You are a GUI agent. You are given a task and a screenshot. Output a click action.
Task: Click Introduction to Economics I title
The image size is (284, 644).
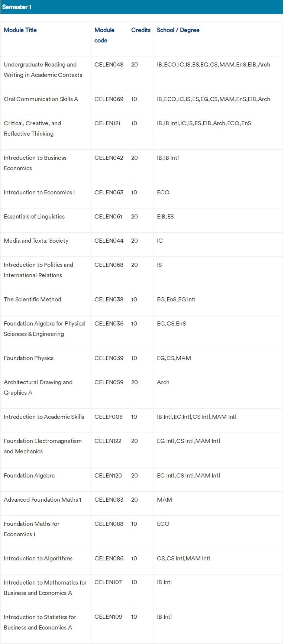point(39,192)
